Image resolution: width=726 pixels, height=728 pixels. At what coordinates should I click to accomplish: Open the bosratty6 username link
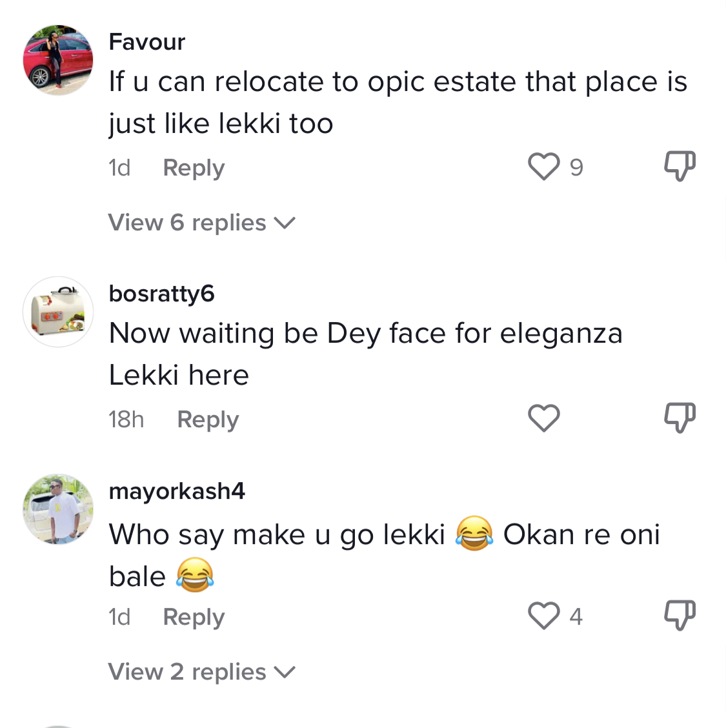click(161, 294)
